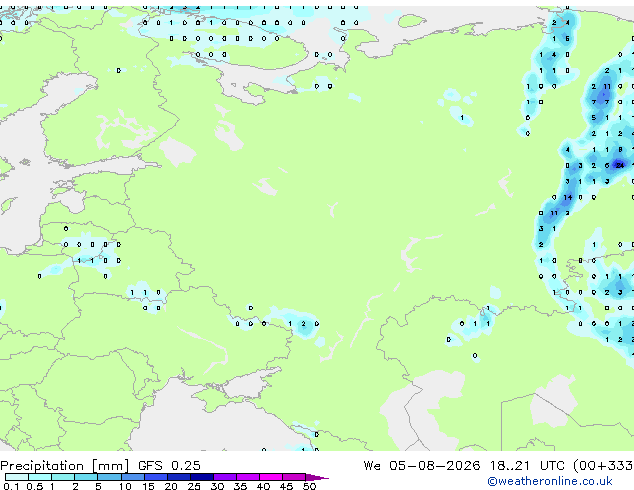Click the 'Precipitation' title word
Image resolution: width=634 pixels, height=490 pixels.
42,466
